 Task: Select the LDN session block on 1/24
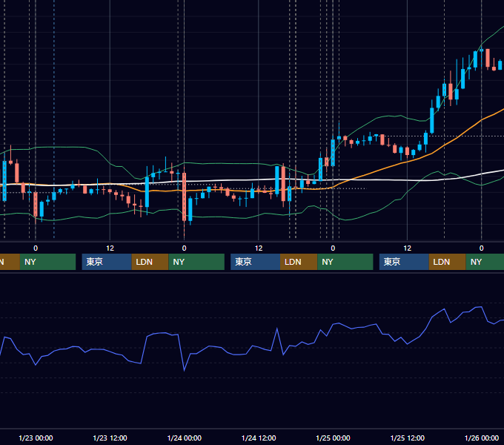(x=299, y=262)
